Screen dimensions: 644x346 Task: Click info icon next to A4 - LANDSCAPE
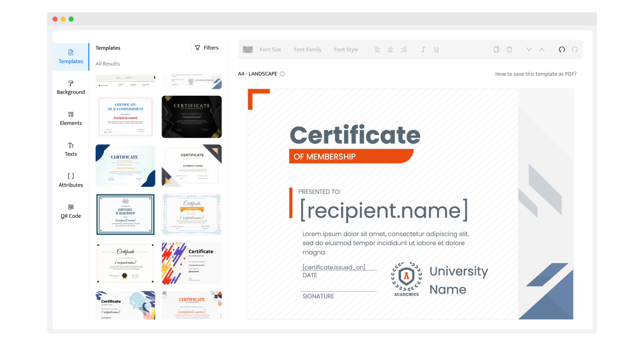(282, 74)
